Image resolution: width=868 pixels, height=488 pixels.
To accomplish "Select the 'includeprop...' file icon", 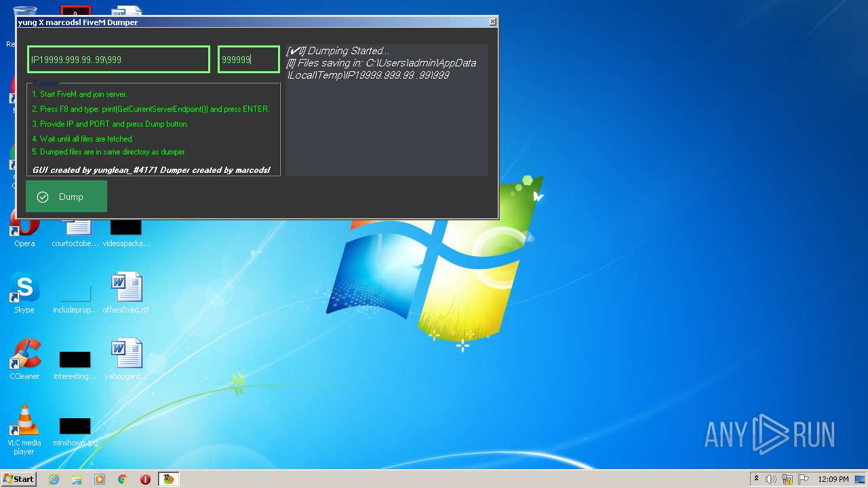I will (x=75, y=298).
